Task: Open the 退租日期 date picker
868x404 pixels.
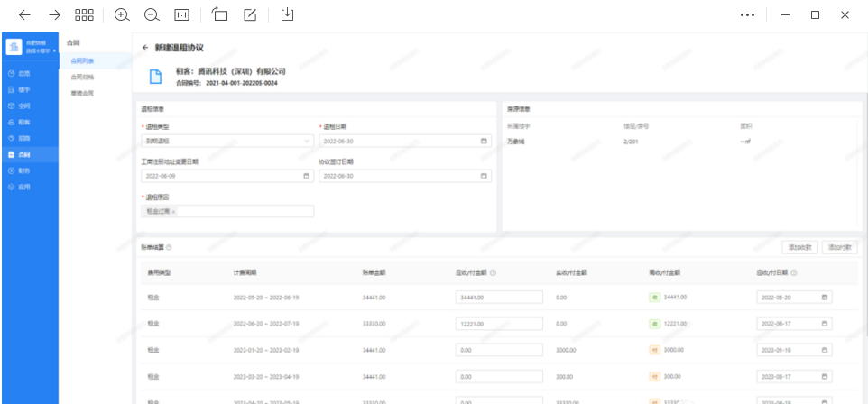Action: (x=484, y=142)
